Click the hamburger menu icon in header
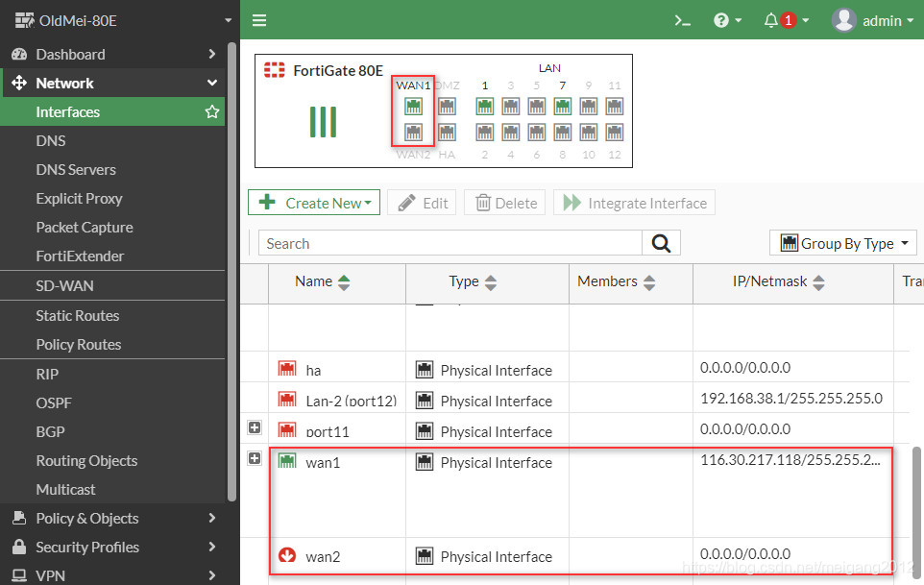The image size is (924, 585). pyautogui.click(x=259, y=20)
